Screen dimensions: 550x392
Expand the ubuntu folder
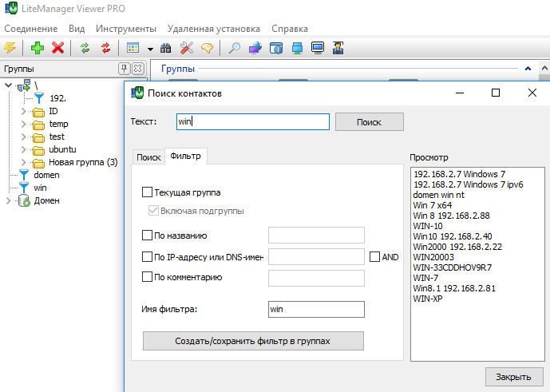23,149
